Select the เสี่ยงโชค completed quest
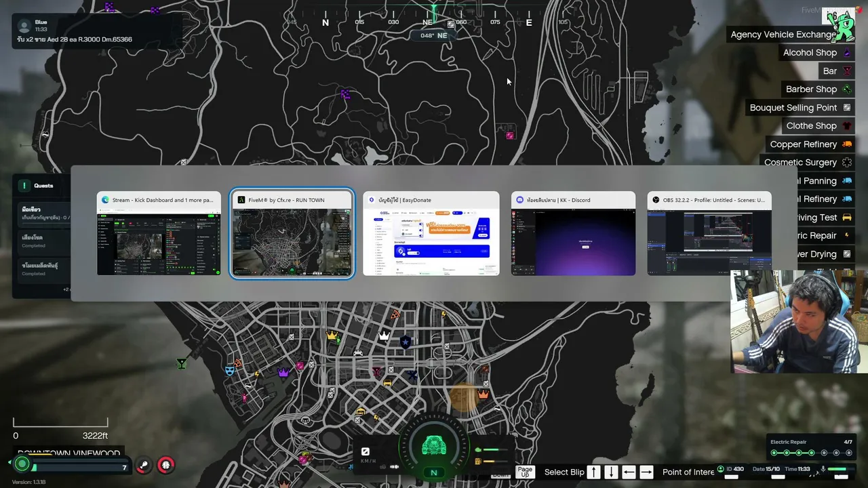This screenshot has width=868, height=488. (x=45, y=241)
